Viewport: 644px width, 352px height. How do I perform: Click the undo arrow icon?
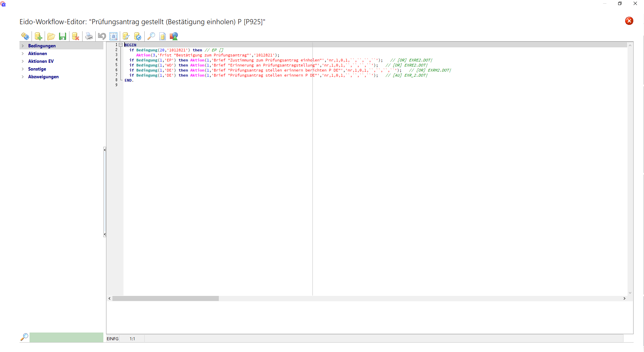click(x=102, y=36)
